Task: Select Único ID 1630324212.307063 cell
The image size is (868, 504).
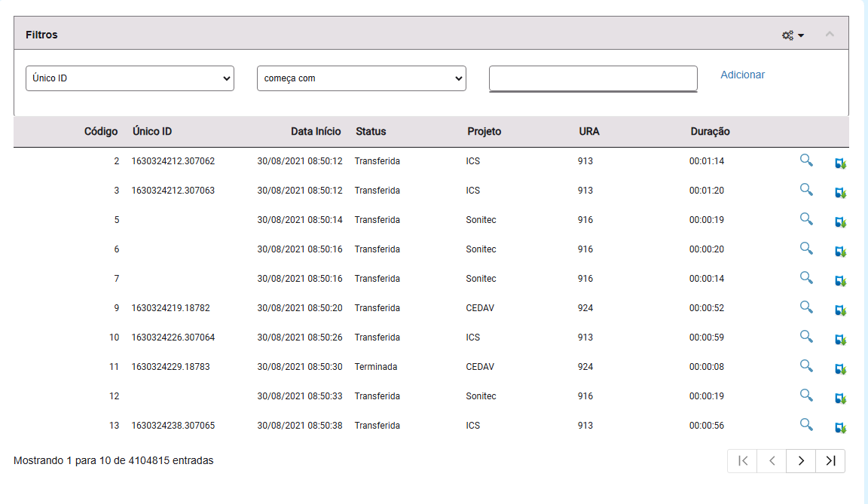Action: (x=173, y=191)
